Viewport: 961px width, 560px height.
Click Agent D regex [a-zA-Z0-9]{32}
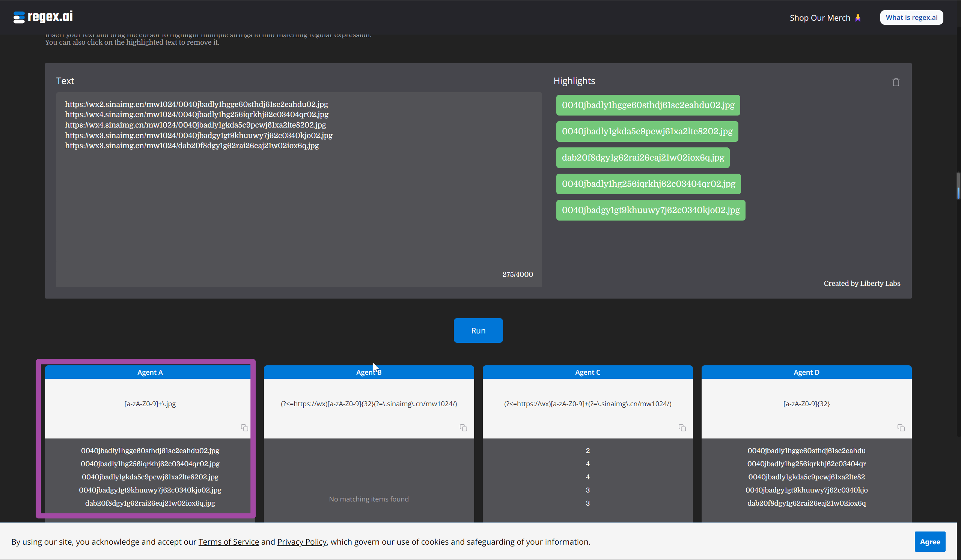807,404
